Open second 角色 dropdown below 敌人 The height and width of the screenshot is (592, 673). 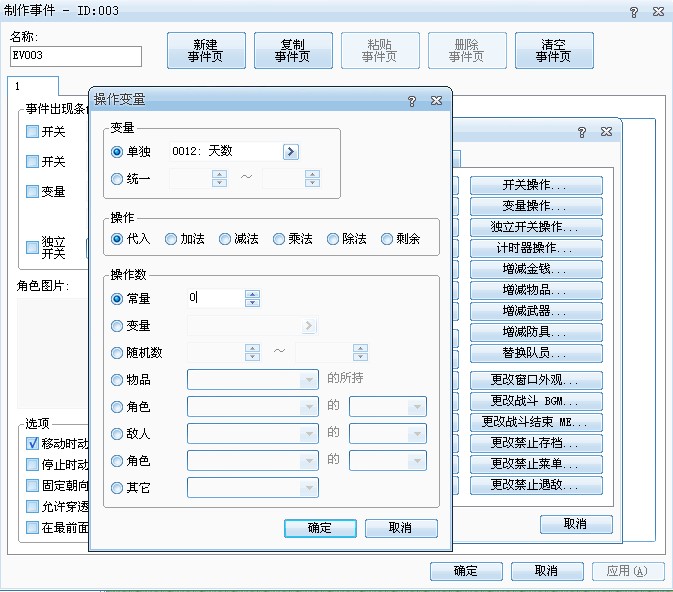coord(253,461)
